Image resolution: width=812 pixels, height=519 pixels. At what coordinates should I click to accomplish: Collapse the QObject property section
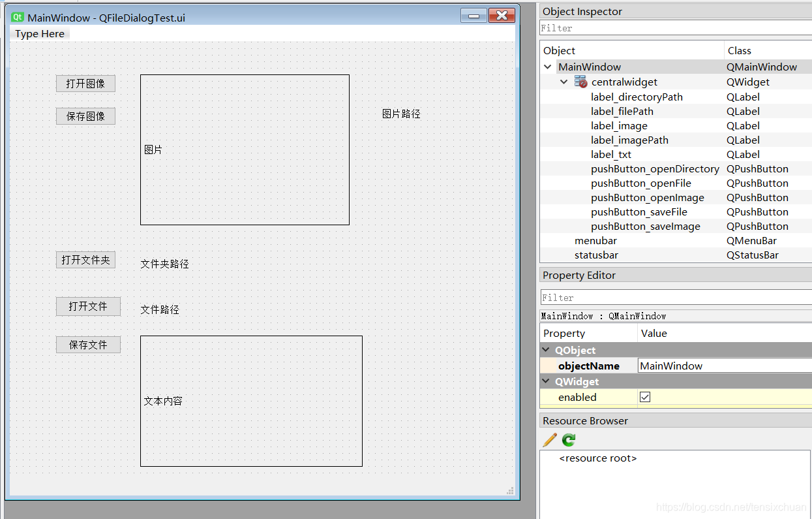point(545,350)
